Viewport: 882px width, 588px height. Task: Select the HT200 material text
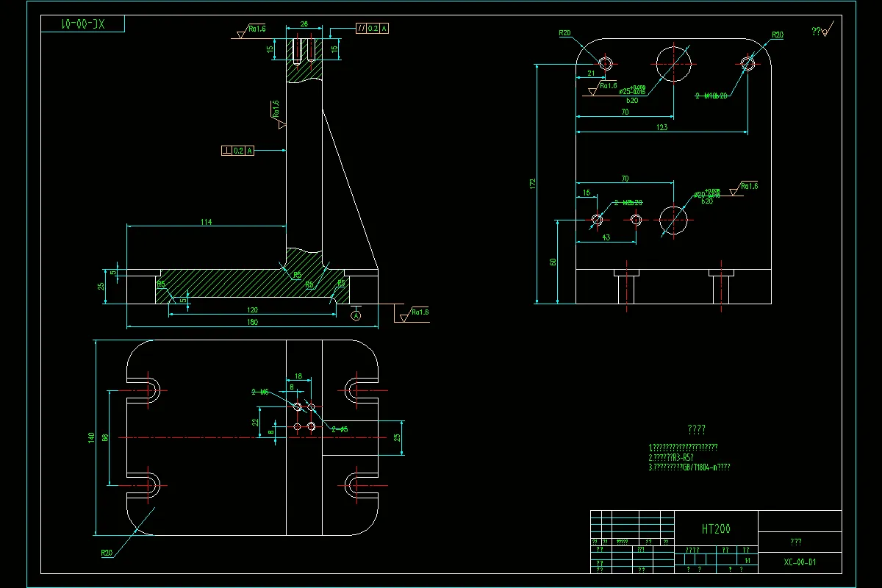tap(716, 528)
